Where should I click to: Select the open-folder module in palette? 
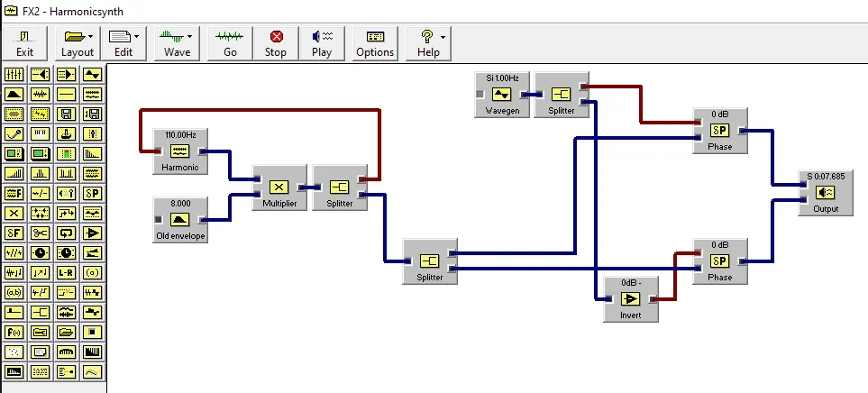pos(67,332)
